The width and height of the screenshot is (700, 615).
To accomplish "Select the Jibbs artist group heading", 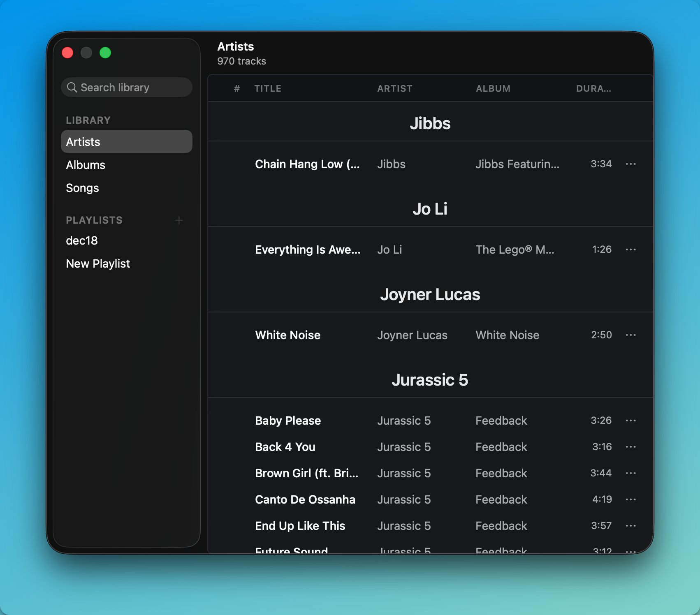I will click(x=430, y=123).
